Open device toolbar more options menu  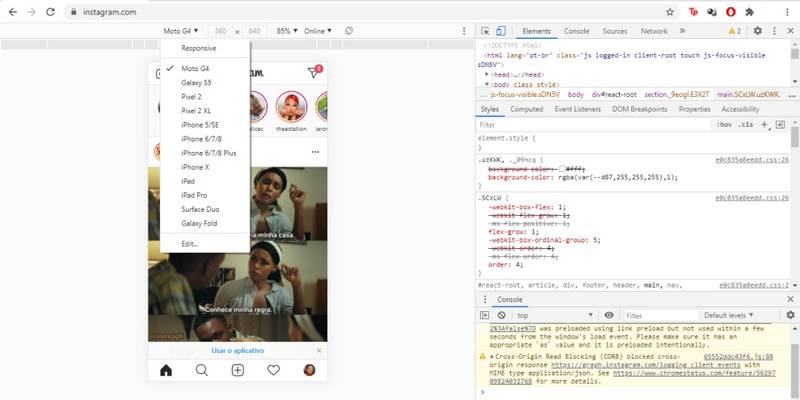click(x=464, y=31)
